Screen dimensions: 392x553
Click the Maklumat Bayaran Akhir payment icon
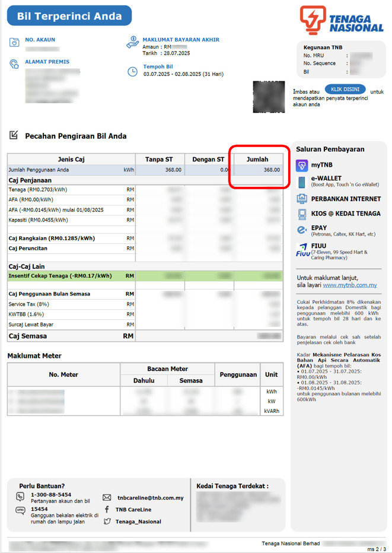coord(132,42)
